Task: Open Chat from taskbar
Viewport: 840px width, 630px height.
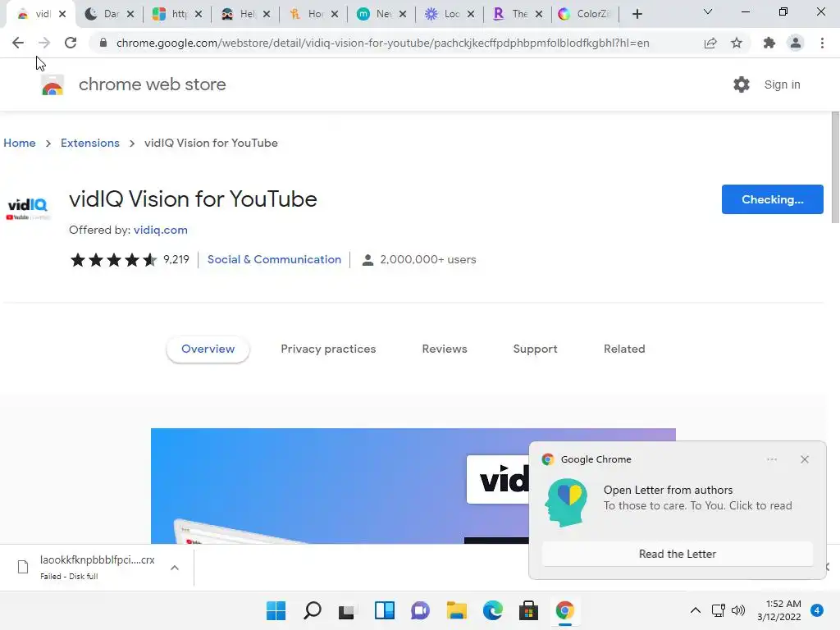Action: pyautogui.click(x=421, y=610)
